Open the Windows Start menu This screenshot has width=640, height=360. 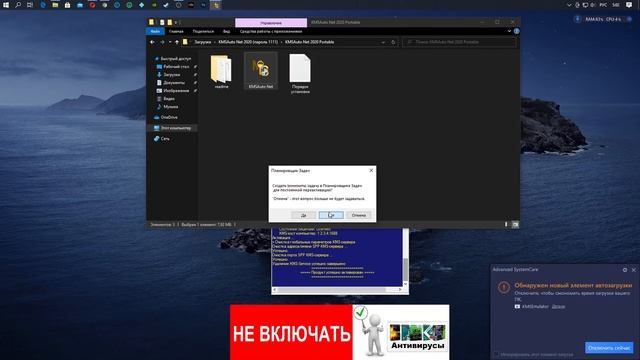6,5
